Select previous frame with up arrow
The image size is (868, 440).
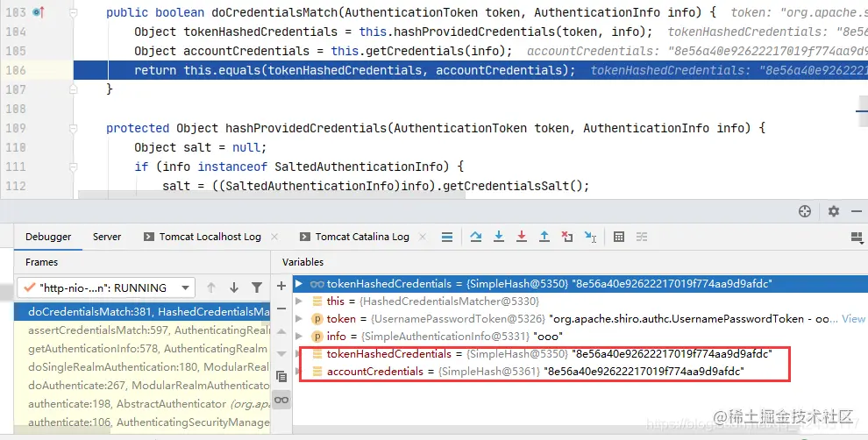point(211,287)
